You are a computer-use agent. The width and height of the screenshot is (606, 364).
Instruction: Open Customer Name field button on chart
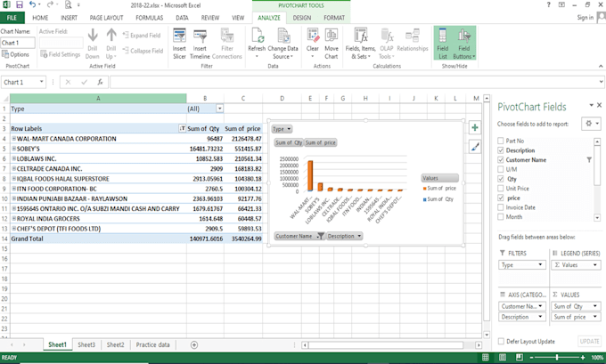[x=299, y=236]
